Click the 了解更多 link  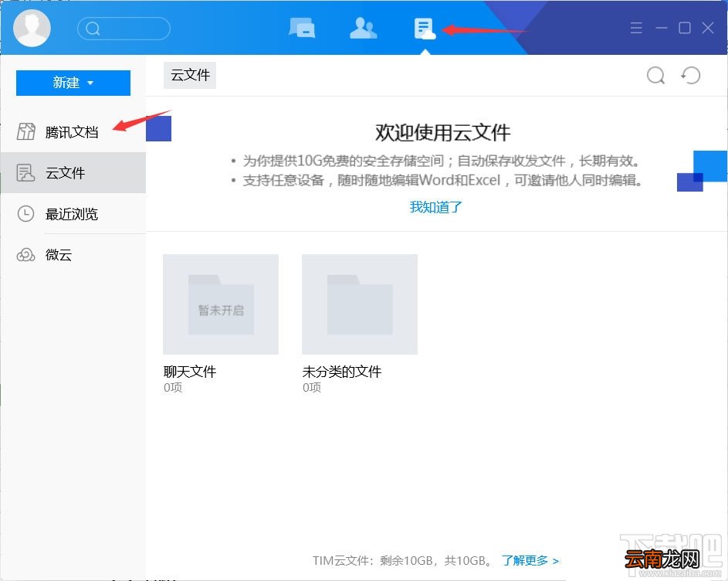click(x=530, y=561)
